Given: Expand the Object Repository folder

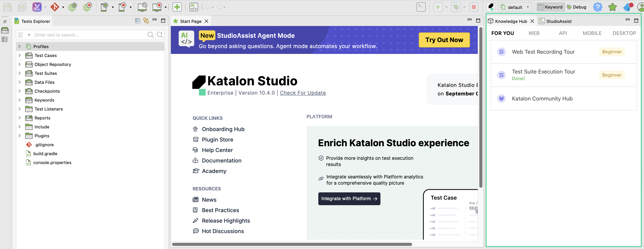Looking at the screenshot, I should coord(20,64).
